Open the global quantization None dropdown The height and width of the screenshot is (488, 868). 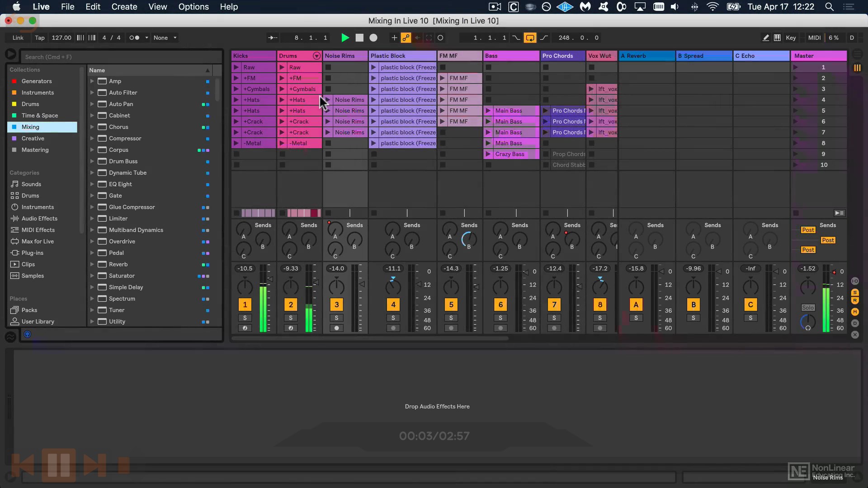click(x=165, y=38)
